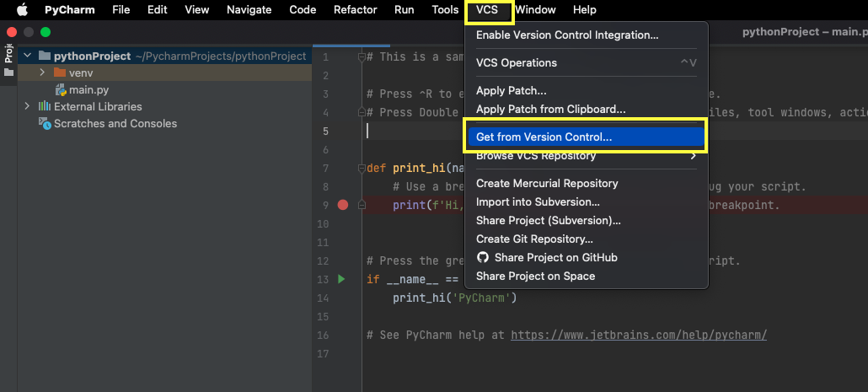Select VCS Operations menu entry
This screenshot has width=868, height=392.
[587, 62]
